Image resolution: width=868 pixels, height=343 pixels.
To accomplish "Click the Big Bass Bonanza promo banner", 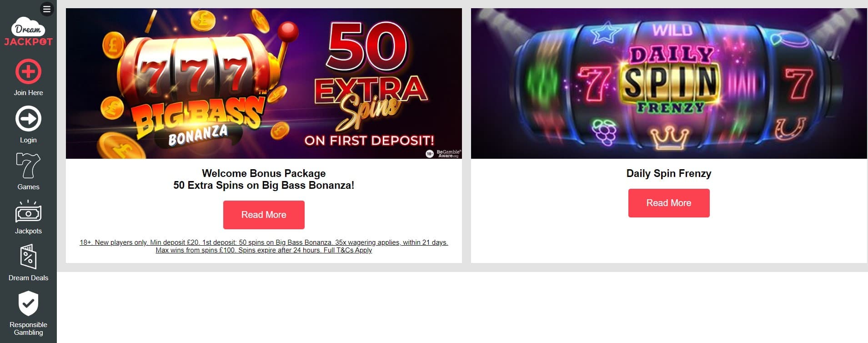I will coord(264,83).
